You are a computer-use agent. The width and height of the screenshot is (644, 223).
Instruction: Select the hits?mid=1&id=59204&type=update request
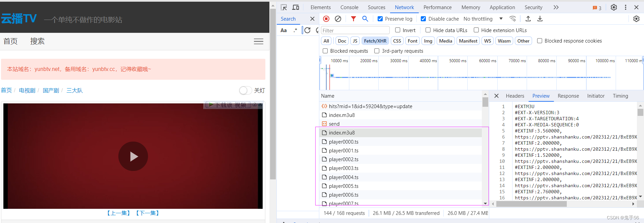[401, 106]
